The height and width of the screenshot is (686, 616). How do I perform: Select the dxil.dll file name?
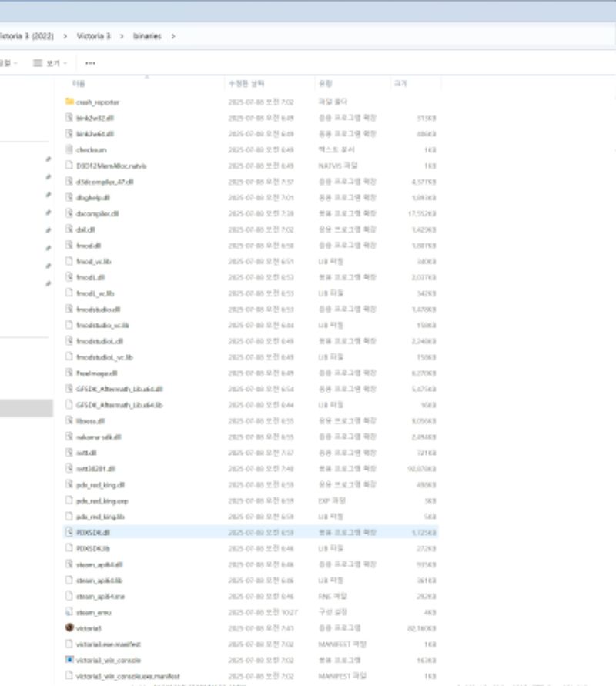tap(85, 229)
